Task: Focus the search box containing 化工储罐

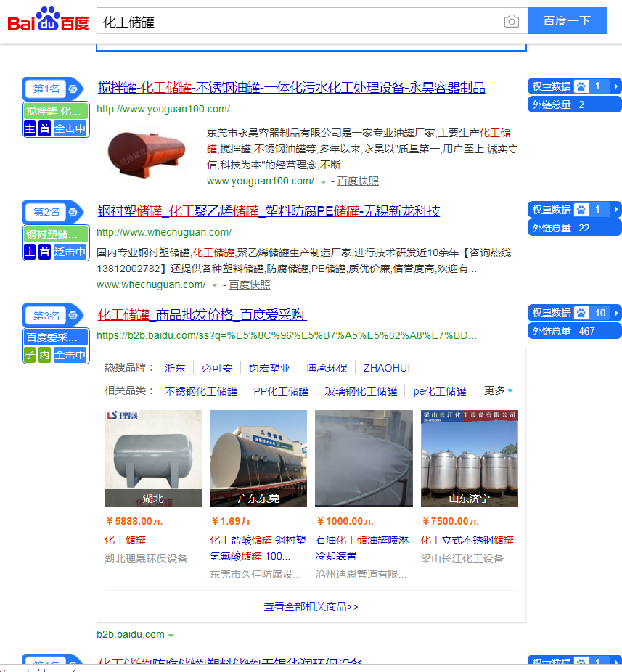Action: pos(300,21)
